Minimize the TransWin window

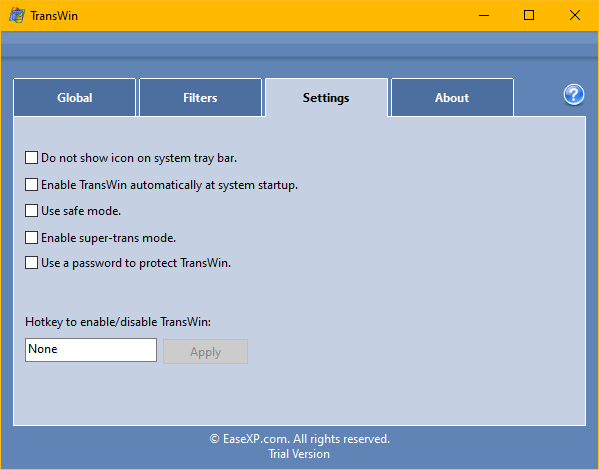[x=484, y=16]
